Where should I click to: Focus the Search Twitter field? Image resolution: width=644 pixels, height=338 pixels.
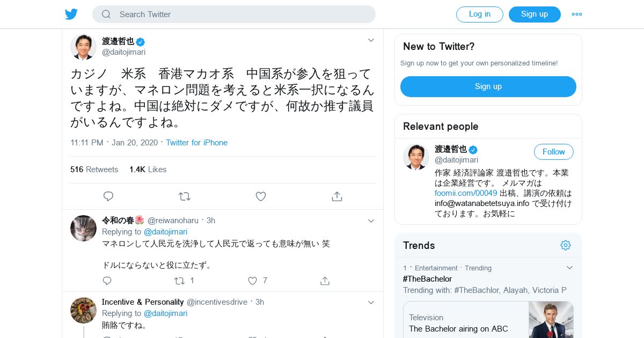click(x=234, y=14)
